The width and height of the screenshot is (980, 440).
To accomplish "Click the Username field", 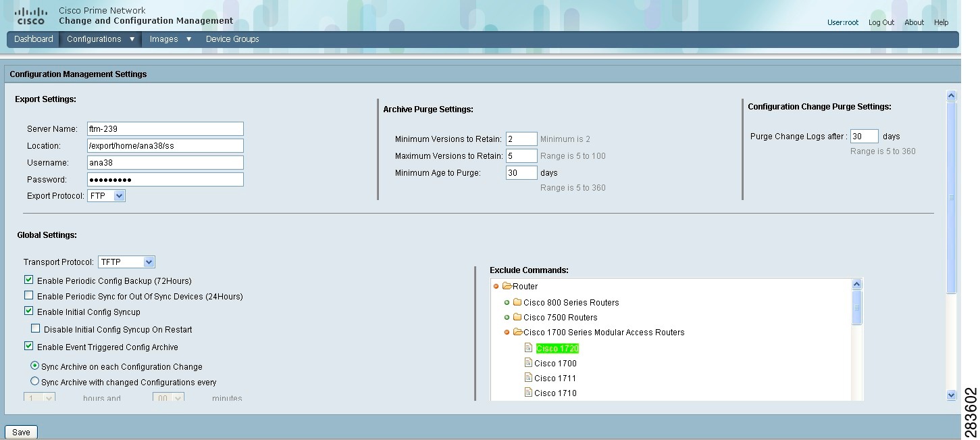I will [x=165, y=162].
